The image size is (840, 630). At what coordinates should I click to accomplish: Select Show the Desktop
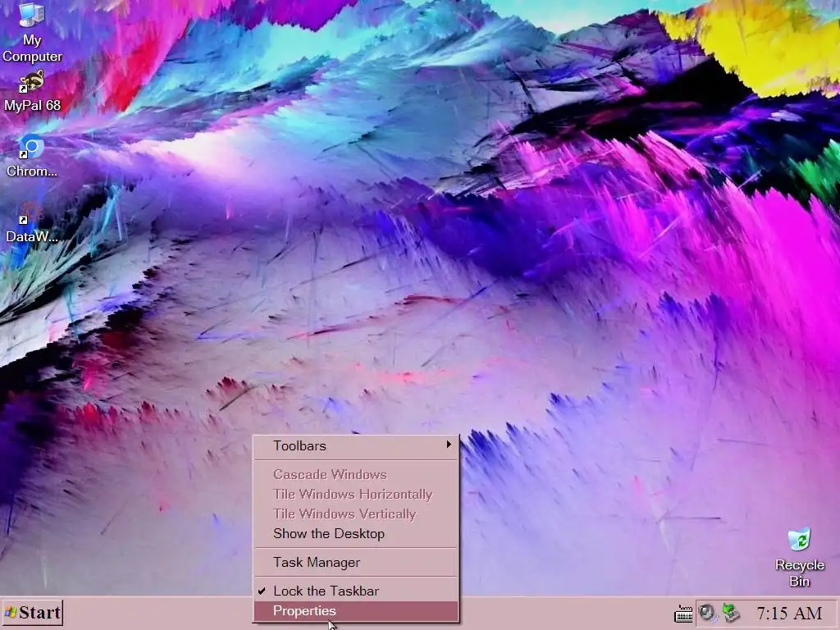[356, 533]
